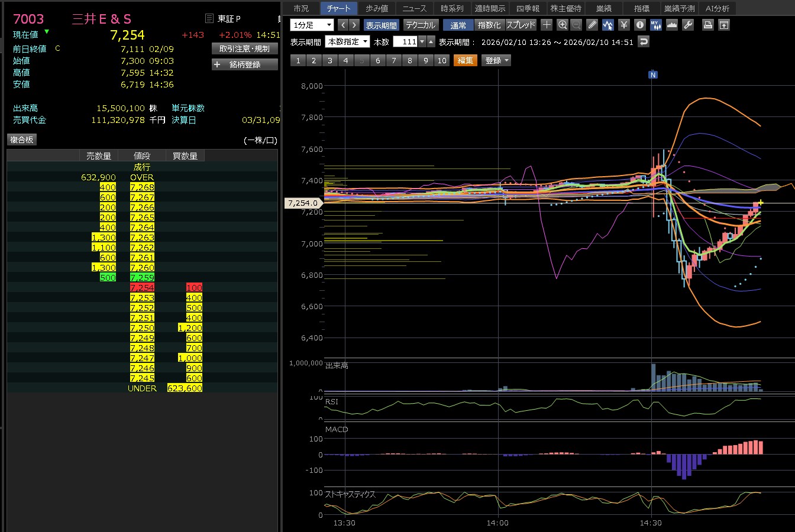Open the 四季報 tab
Image resolution: width=795 pixels, height=532 pixels.
click(528, 8)
